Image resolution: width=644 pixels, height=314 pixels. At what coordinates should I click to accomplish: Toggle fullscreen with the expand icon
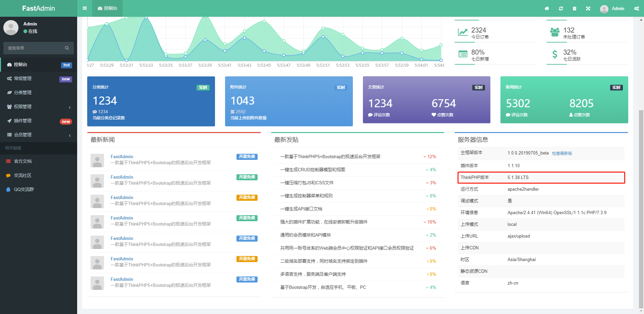click(588, 8)
